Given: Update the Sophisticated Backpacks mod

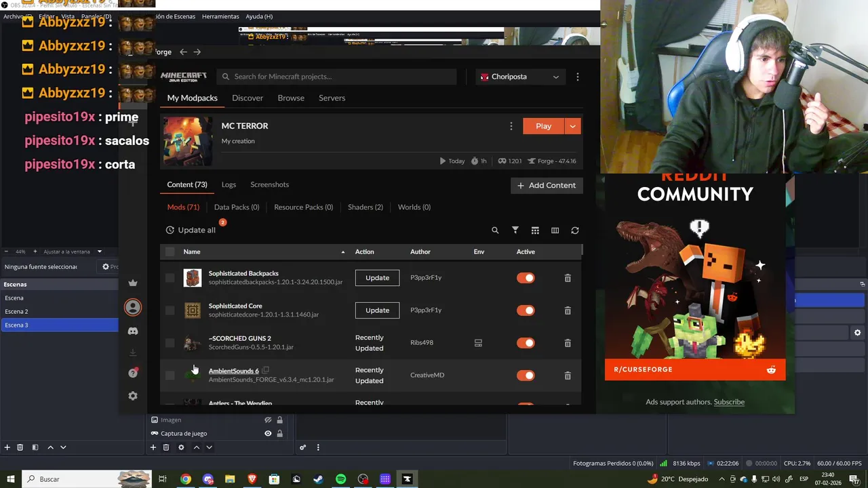Looking at the screenshot, I should point(377,278).
